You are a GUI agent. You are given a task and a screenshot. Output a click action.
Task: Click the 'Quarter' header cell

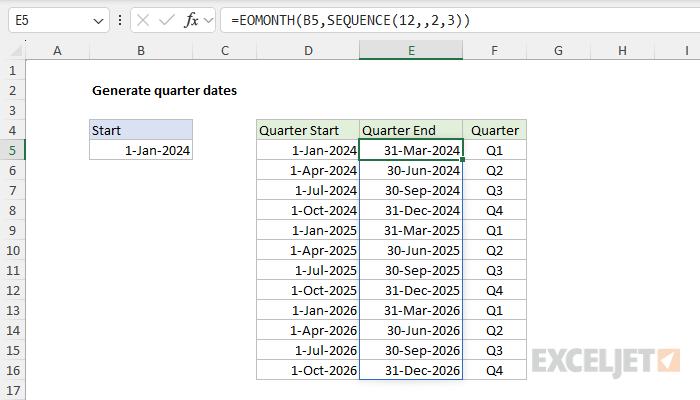pyautogui.click(x=495, y=130)
